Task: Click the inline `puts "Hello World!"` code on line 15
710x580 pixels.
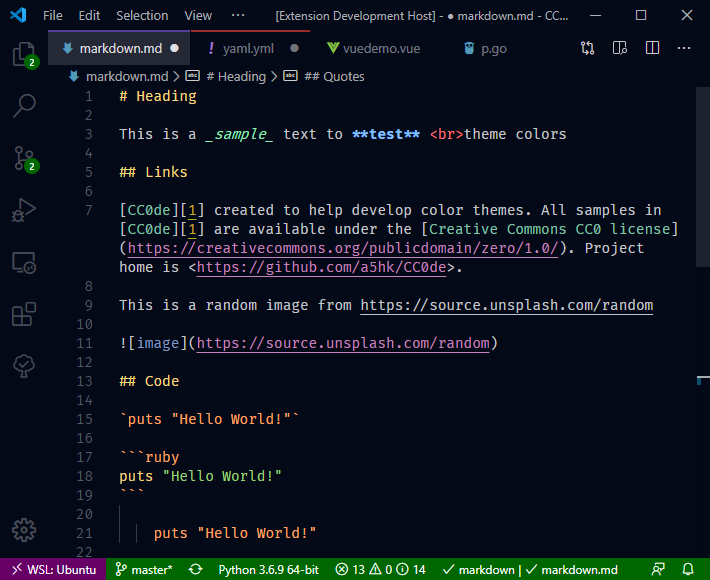Action: [209, 419]
